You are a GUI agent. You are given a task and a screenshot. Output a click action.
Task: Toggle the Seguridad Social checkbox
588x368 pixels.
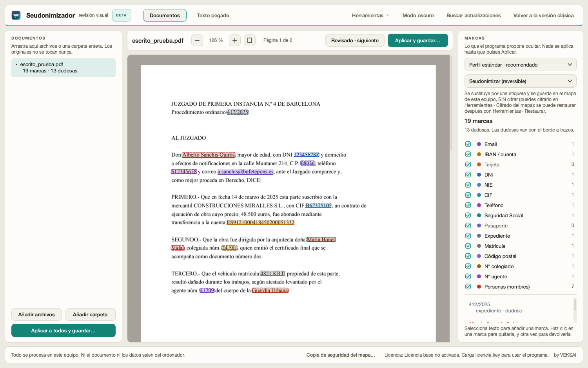pyautogui.click(x=468, y=215)
